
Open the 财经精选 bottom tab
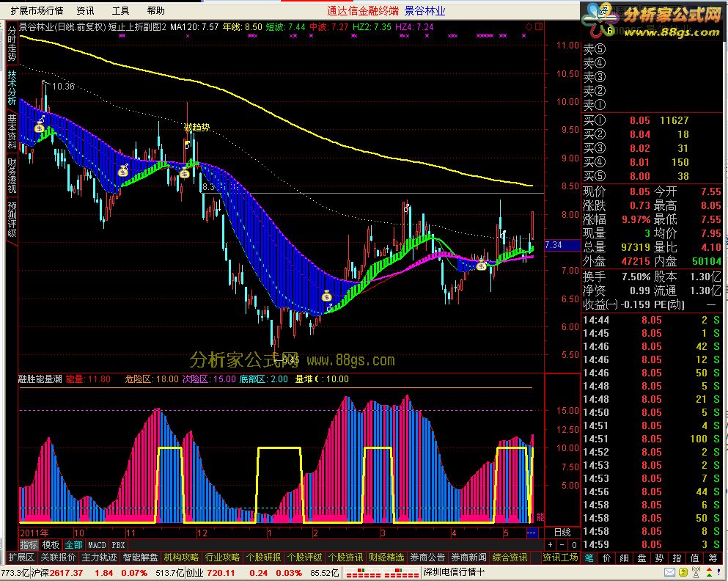[386, 557]
